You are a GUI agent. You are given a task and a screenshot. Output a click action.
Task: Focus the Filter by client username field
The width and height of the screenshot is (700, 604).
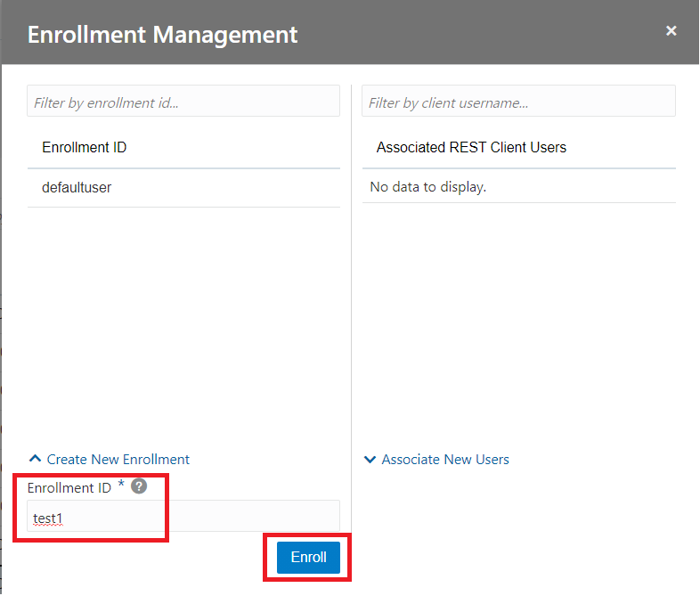click(x=518, y=102)
